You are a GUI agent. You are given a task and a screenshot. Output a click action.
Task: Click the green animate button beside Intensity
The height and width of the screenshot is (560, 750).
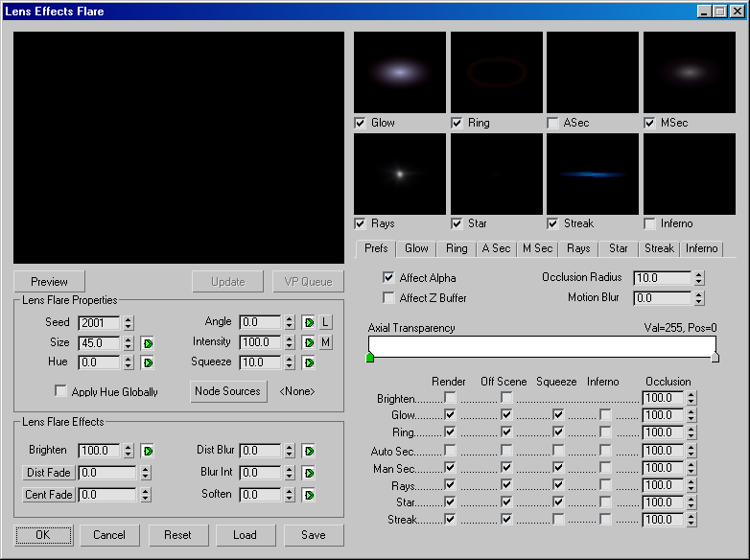(309, 342)
